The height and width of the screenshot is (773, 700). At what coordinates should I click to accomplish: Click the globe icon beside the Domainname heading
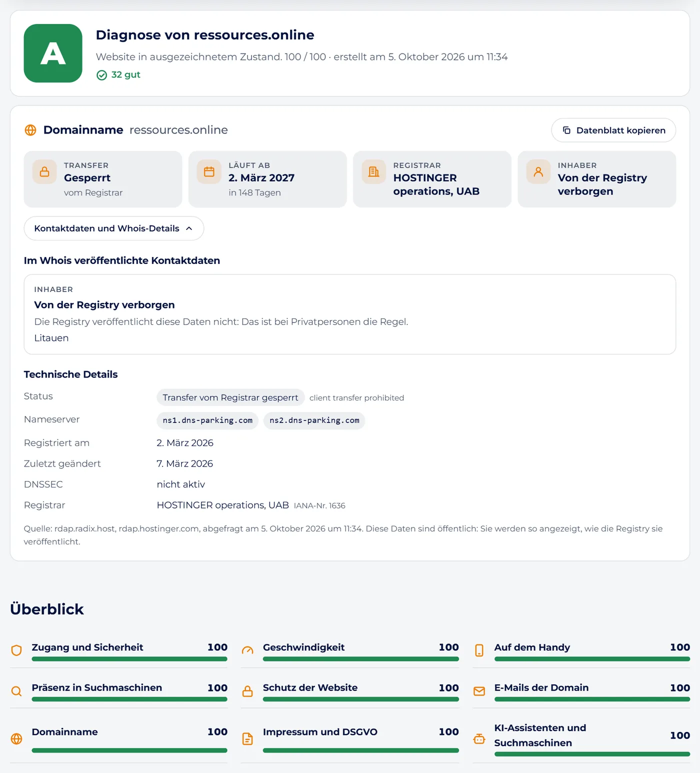(x=30, y=130)
